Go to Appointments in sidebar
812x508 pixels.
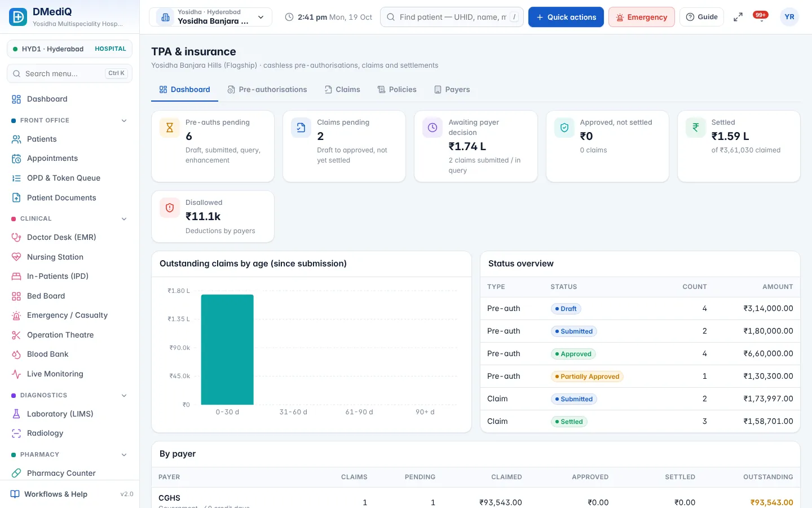69,159
